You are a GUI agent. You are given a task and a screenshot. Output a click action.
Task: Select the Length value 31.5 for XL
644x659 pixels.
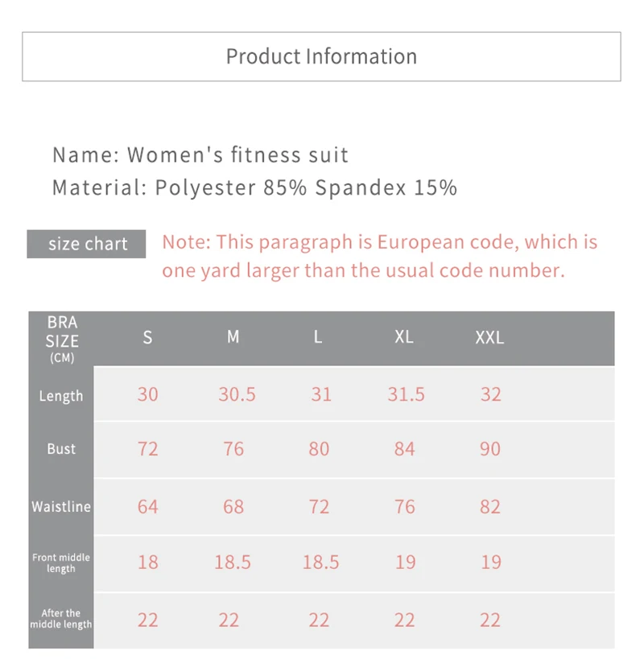pyautogui.click(x=406, y=394)
